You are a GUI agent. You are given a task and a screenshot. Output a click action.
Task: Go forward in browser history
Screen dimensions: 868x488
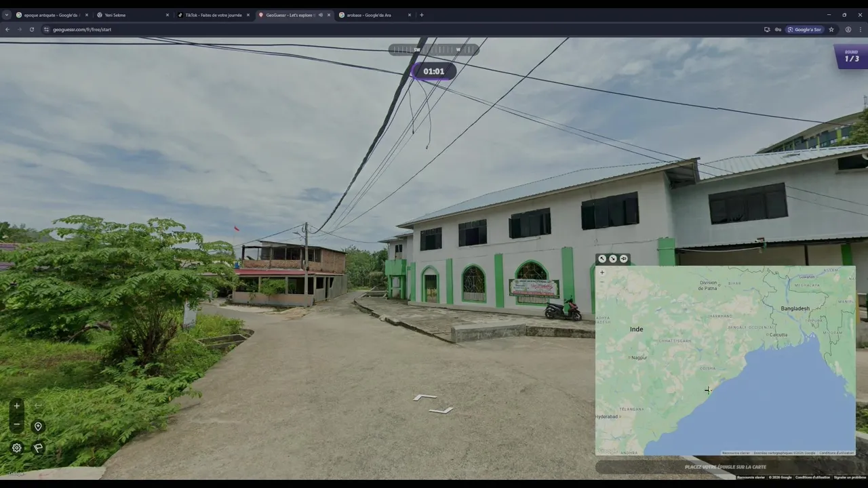tap(19, 30)
